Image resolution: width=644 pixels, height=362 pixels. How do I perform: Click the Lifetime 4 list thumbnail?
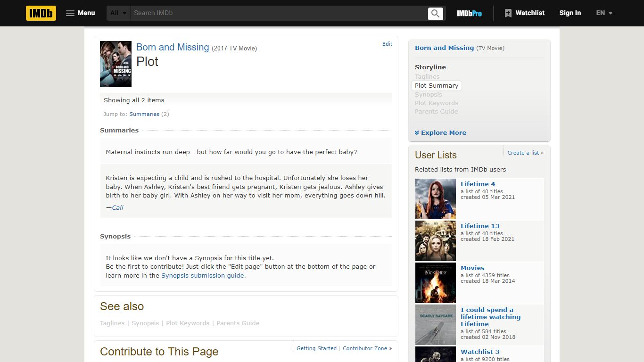pyautogui.click(x=436, y=199)
